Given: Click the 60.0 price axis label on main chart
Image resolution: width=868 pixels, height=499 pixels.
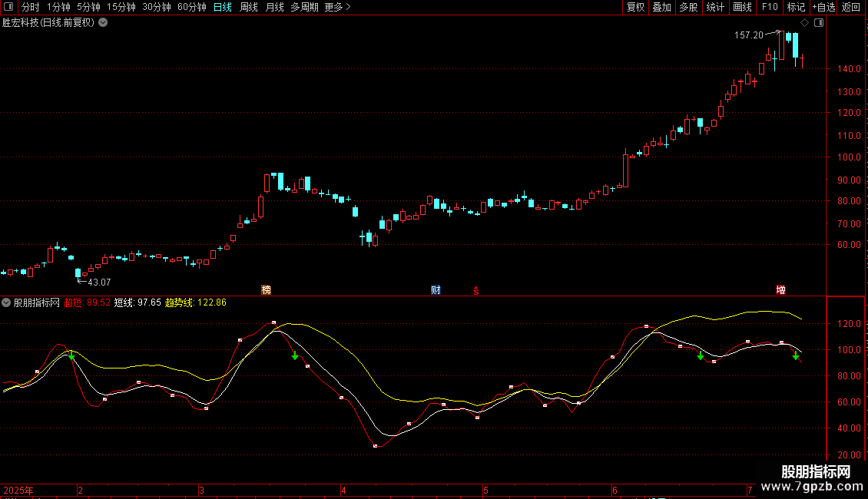Looking at the screenshot, I should [849, 245].
